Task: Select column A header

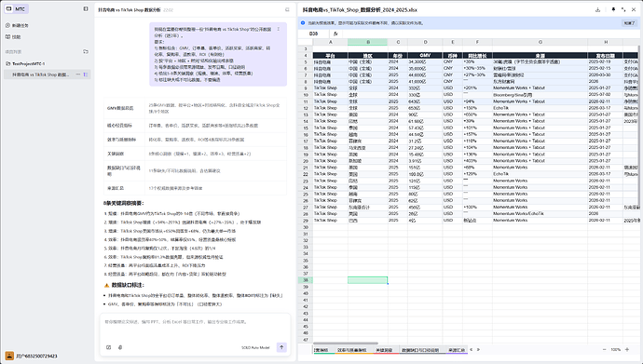Action: [330, 42]
